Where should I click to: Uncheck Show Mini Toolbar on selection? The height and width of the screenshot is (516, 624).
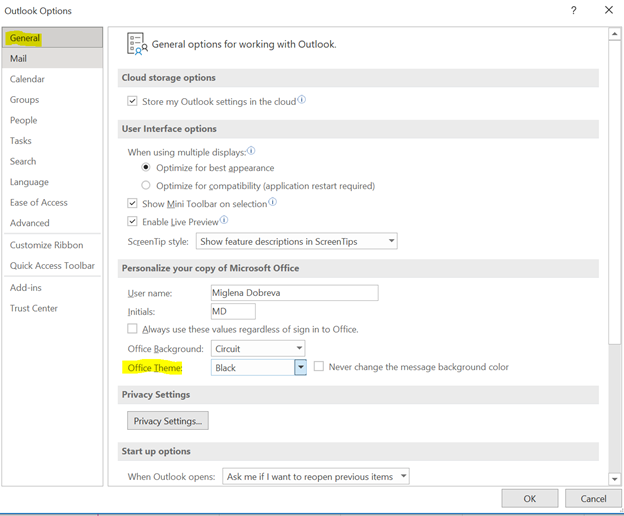click(132, 203)
